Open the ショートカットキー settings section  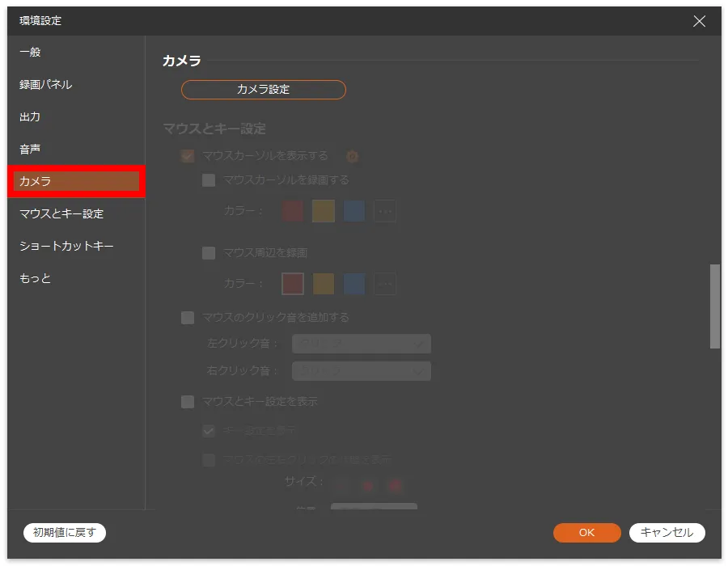tap(66, 246)
